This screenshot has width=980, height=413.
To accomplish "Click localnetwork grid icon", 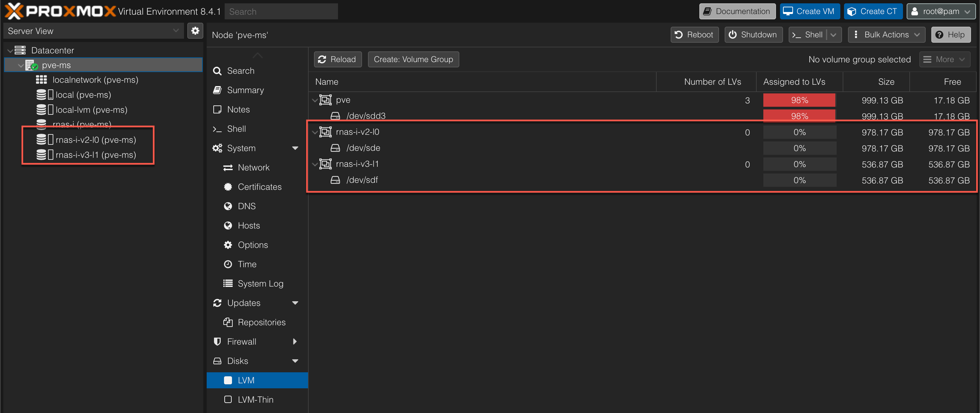I will pyautogui.click(x=41, y=80).
